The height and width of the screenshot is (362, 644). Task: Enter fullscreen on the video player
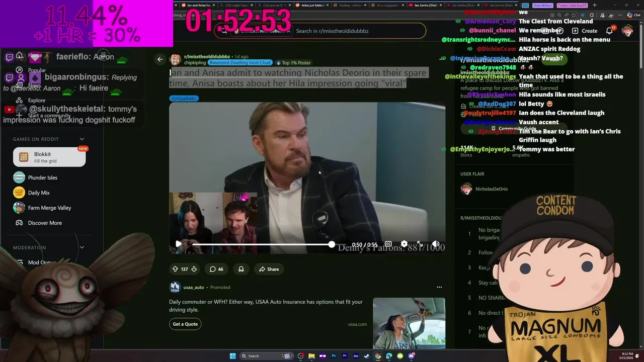coord(420,244)
